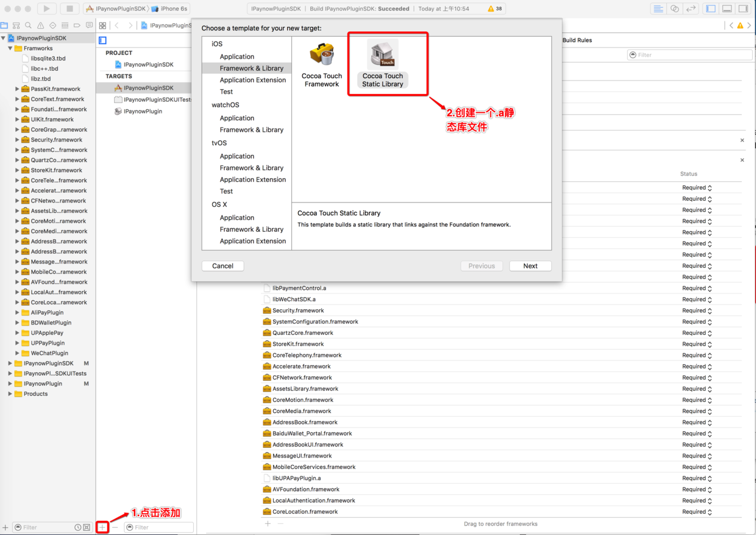756x535 pixels.
Task: Toggle the utilities panel visibility
Action: pos(743,9)
